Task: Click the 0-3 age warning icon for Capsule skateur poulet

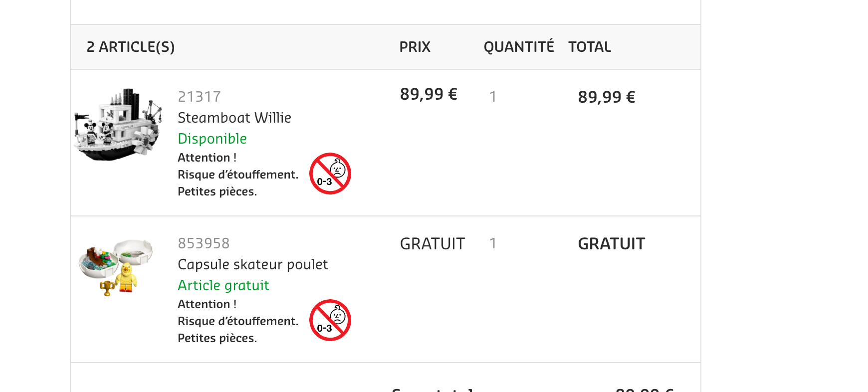Action: point(330,320)
